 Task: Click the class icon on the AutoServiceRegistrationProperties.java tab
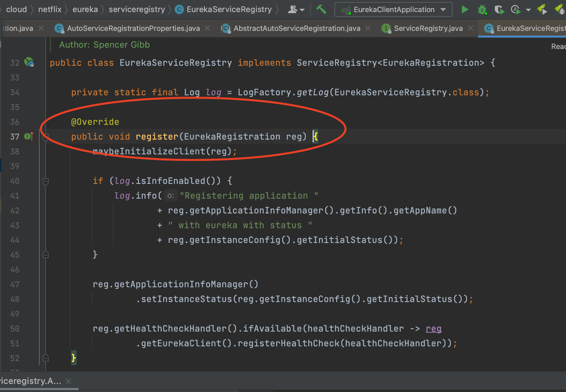pyautogui.click(x=59, y=29)
